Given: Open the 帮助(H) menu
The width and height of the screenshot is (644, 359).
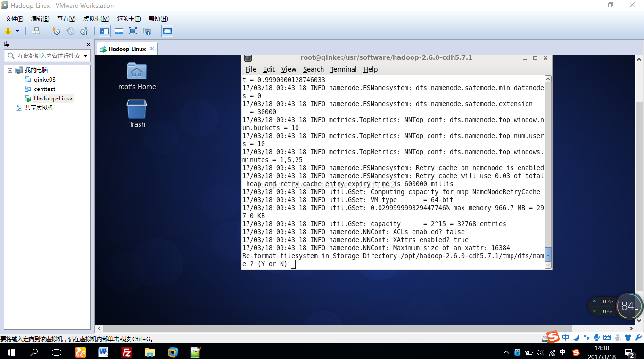Looking at the screenshot, I should pyautogui.click(x=158, y=19).
